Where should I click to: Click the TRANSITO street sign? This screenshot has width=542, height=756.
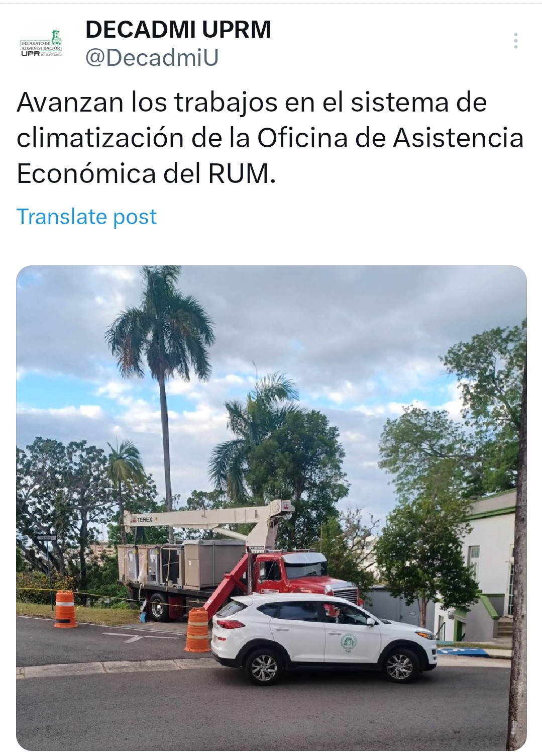[47, 537]
